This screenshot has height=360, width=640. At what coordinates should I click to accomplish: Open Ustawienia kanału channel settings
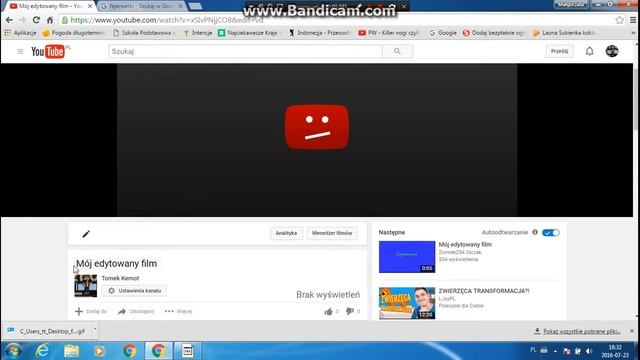(x=134, y=291)
